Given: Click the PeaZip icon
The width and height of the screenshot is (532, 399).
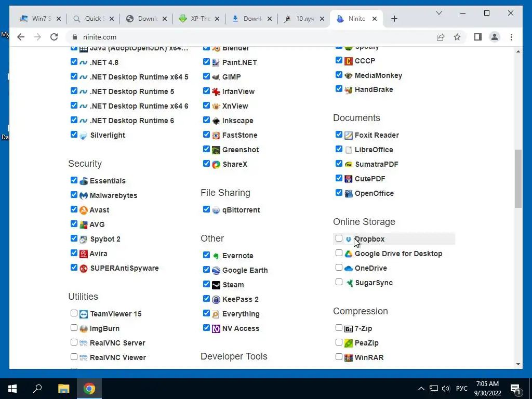Looking at the screenshot, I should (349, 343).
